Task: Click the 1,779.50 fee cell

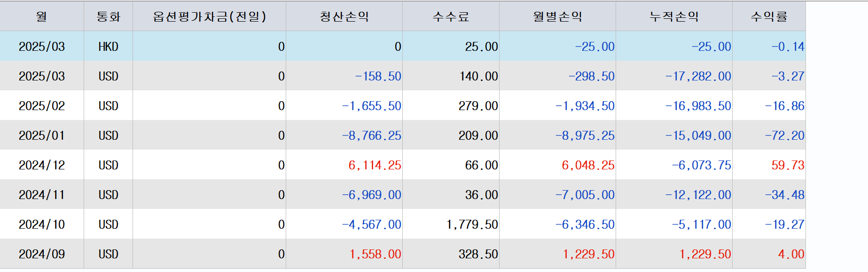Action: (x=451, y=224)
